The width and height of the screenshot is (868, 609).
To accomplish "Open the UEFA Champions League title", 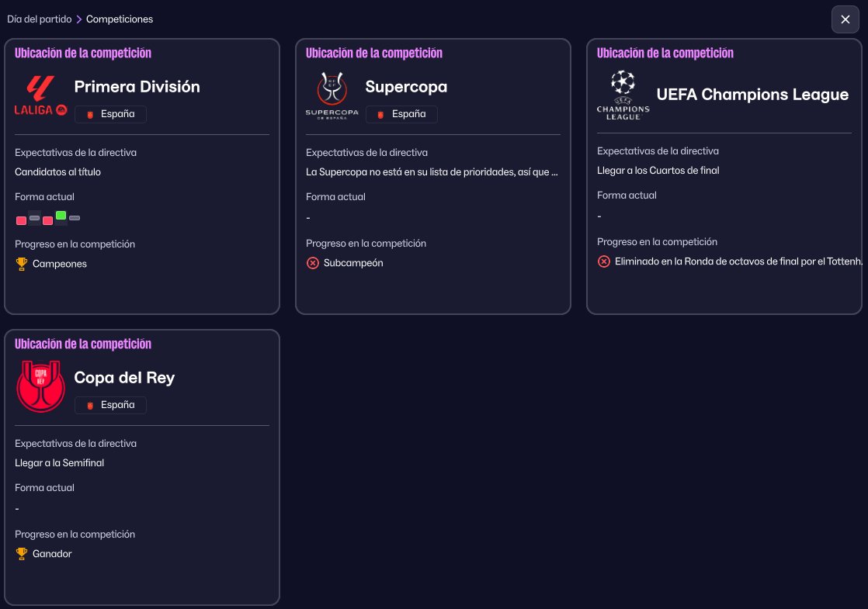I will (x=752, y=95).
